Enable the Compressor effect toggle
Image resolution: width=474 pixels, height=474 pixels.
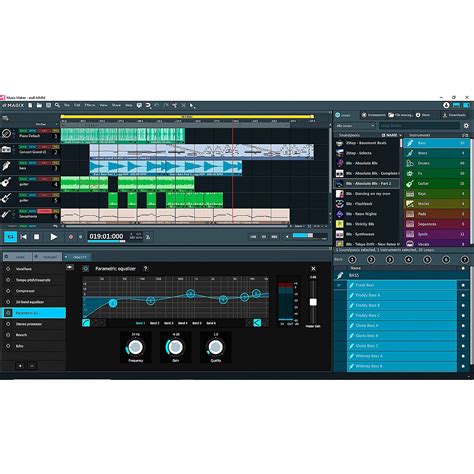click(x=8, y=291)
